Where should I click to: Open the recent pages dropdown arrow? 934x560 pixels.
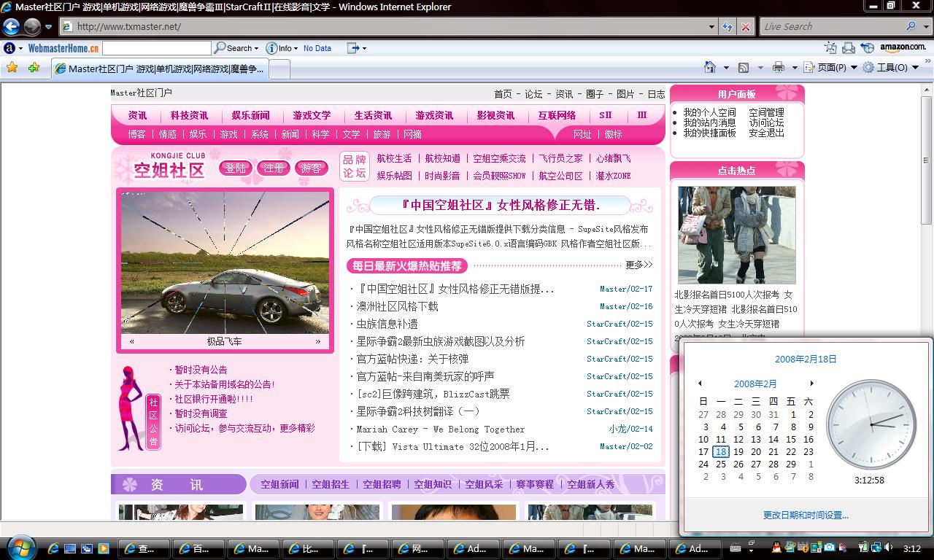point(48,27)
